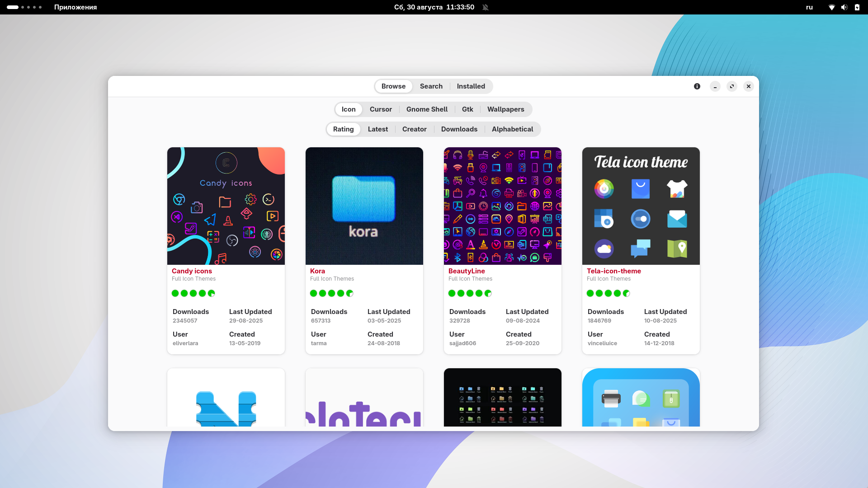868x488 pixels.
Task: Open the Candy icons preview image
Action: tap(226, 206)
